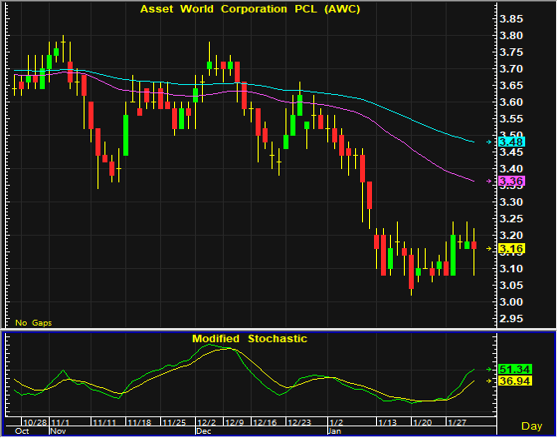Select the 12/2 date marker on time axis
This screenshot has height=438, width=558.
pos(207,422)
